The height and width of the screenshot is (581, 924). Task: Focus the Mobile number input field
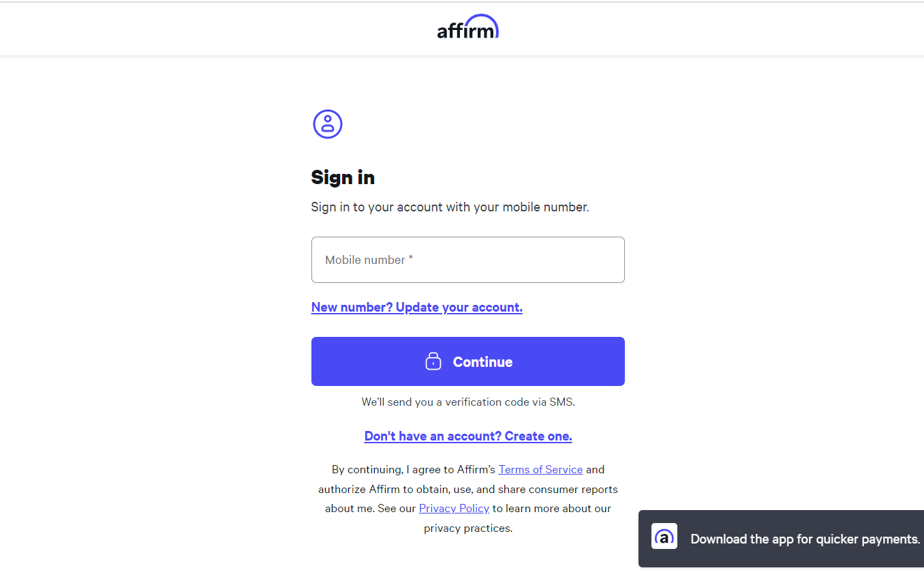click(467, 260)
